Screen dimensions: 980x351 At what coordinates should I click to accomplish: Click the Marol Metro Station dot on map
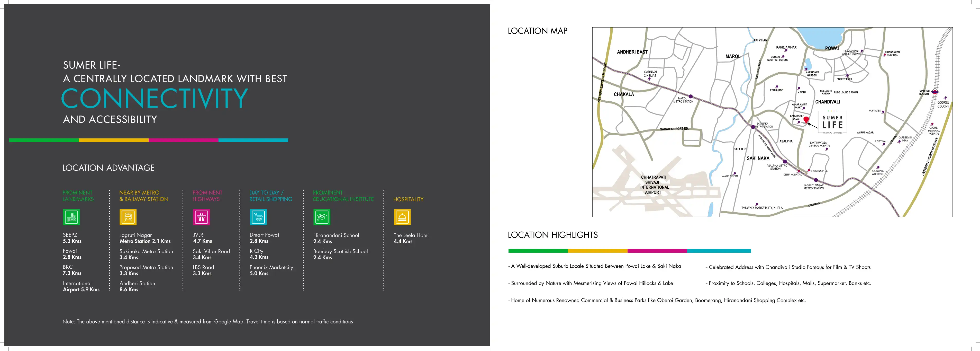[x=691, y=96]
